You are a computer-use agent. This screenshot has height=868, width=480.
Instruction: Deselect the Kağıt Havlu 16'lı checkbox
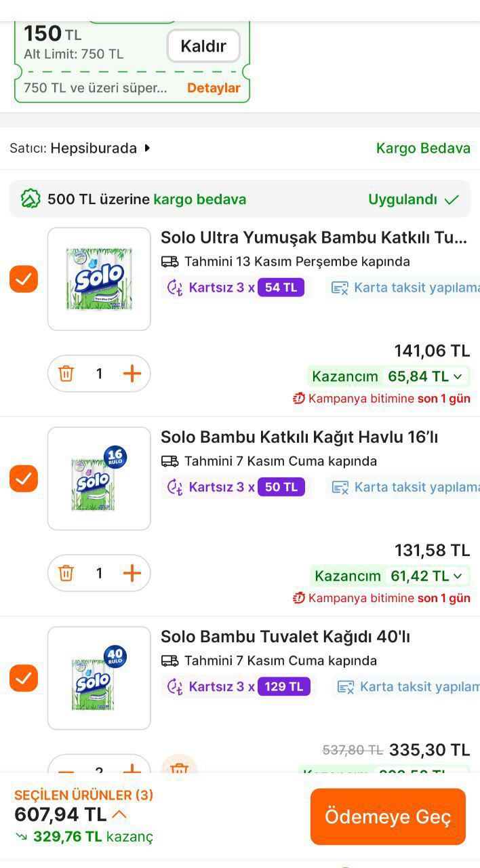click(23, 478)
